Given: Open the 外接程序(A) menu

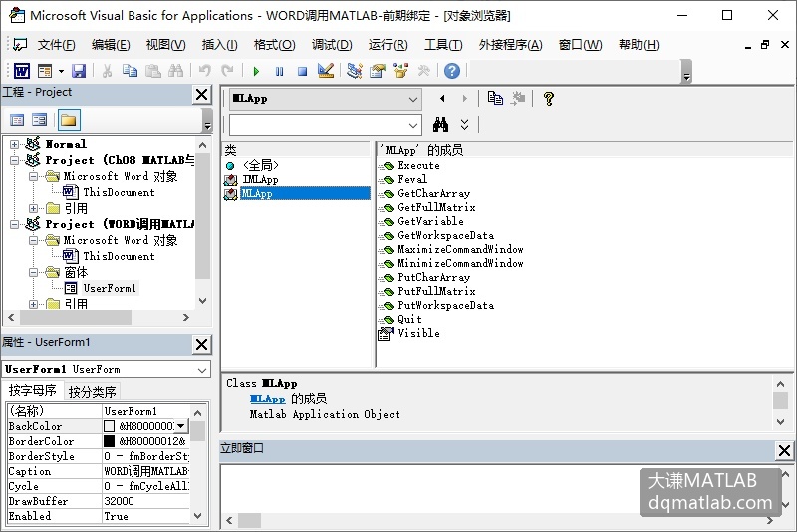Looking at the screenshot, I should tap(510, 45).
